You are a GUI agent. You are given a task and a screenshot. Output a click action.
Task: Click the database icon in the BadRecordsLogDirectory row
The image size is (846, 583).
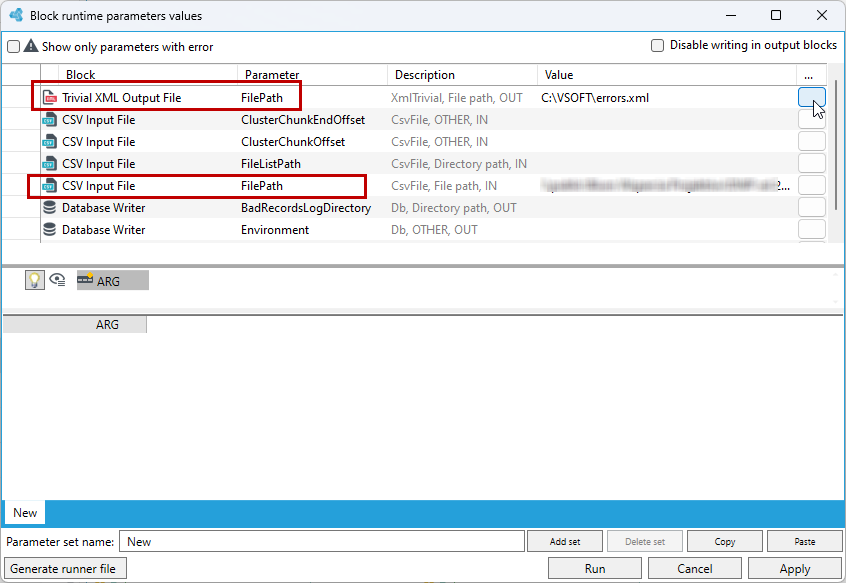[x=50, y=208]
